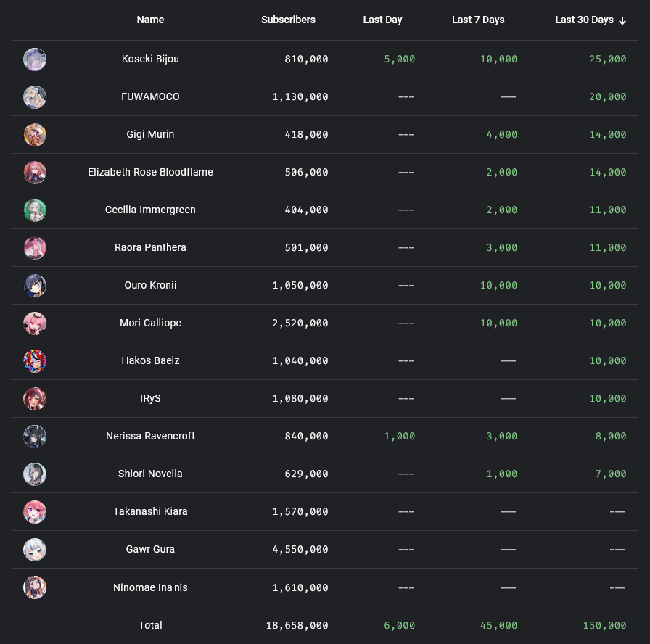Open Nerissa Ravencroft's name link
The width and height of the screenshot is (650, 644).
click(150, 437)
